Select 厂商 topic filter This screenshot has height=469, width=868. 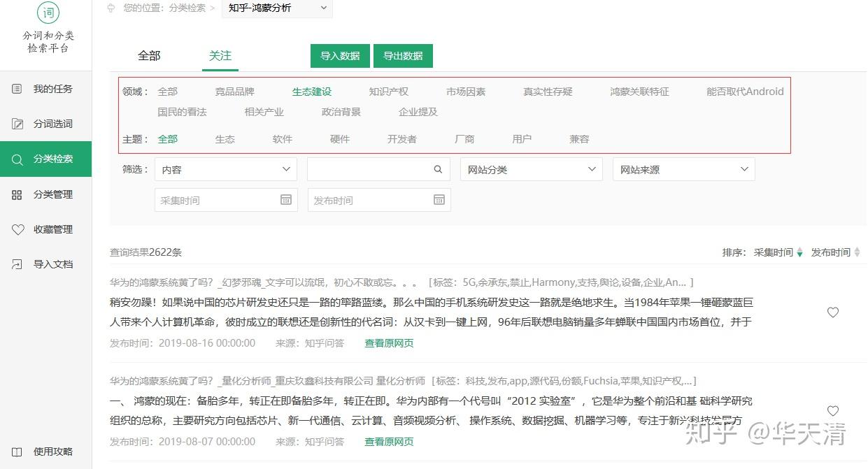coord(464,139)
